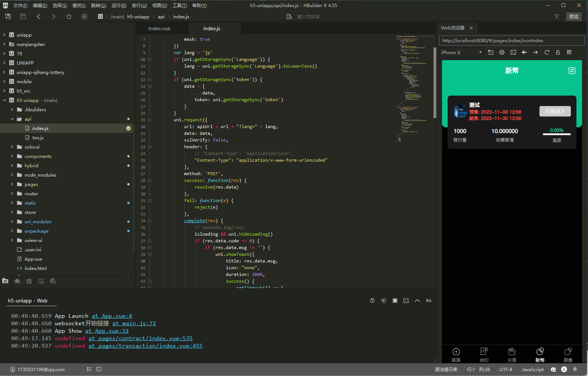Click UTF-8 encoding in status bar
The image size is (588, 376).
506,369
